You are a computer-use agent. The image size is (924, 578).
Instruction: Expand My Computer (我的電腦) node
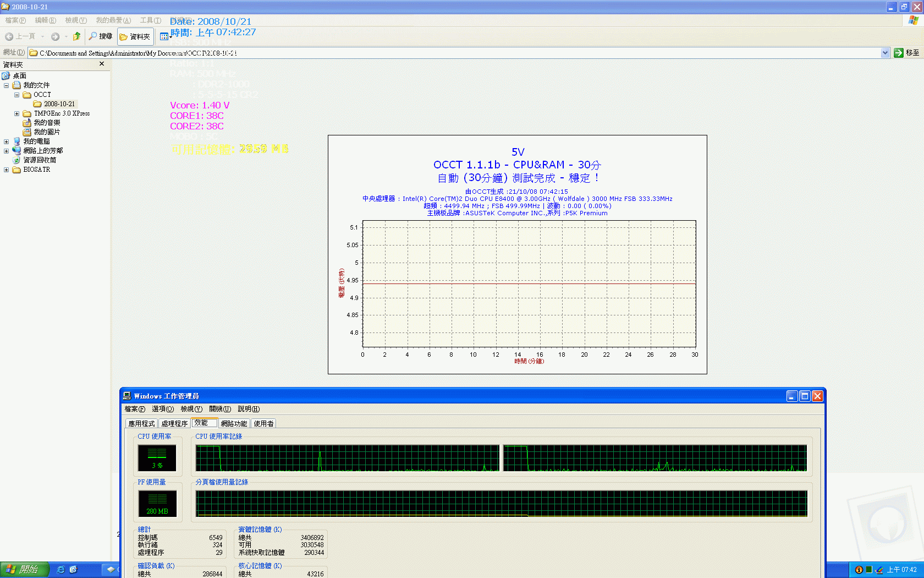[x=7, y=141]
